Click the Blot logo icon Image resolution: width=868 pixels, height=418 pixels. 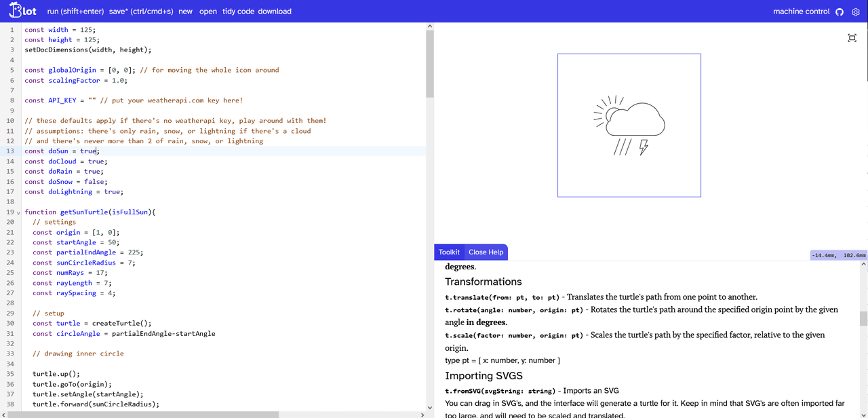(22, 12)
